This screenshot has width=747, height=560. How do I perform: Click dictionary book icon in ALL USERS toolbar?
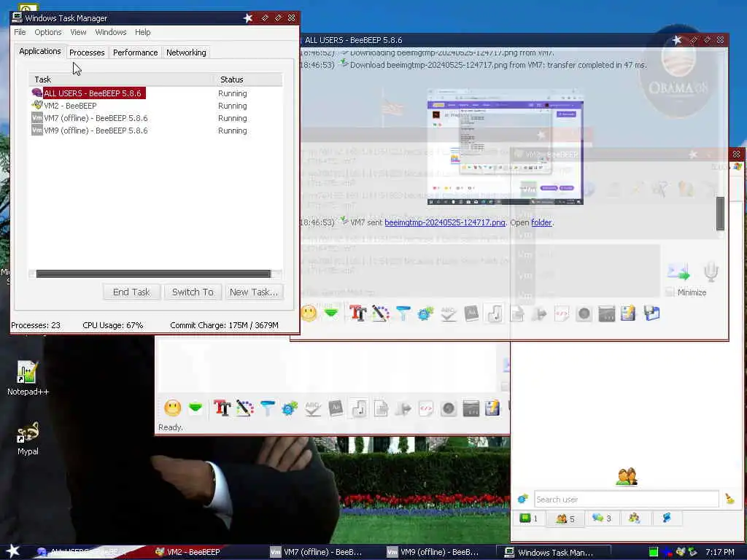tap(471, 314)
